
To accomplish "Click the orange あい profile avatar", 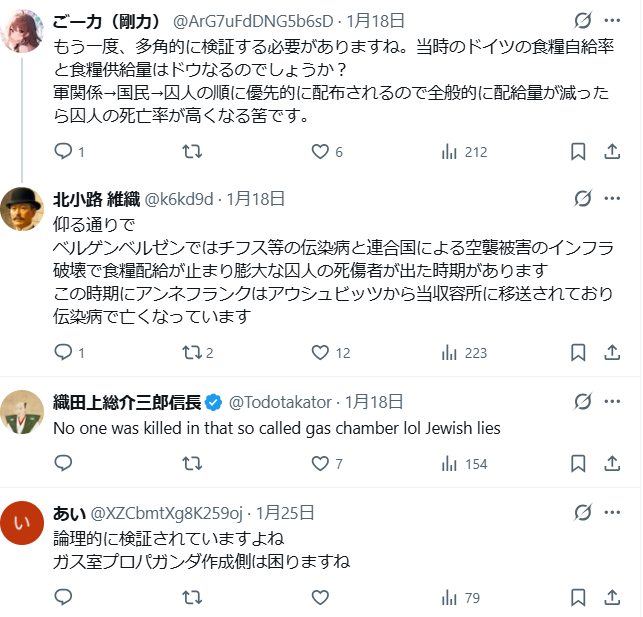I will click(x=22, y=524).
